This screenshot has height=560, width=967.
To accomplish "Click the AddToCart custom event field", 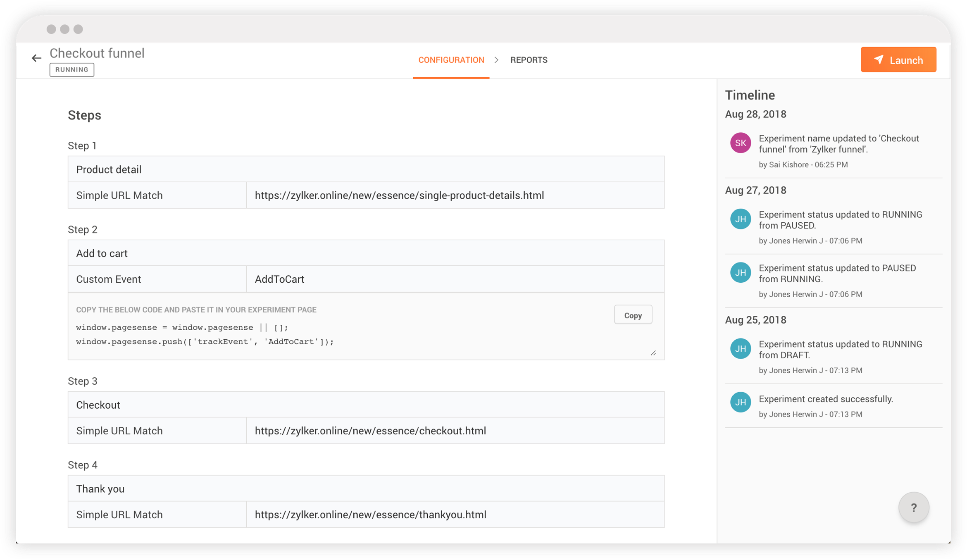I will (455, 279).
